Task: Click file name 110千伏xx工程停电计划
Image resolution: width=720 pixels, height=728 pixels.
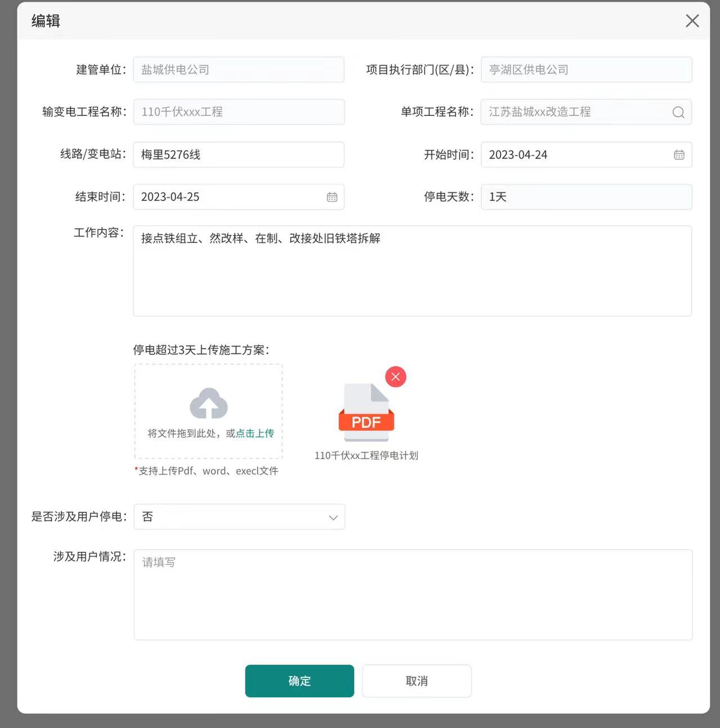Action: pos(366,456)
